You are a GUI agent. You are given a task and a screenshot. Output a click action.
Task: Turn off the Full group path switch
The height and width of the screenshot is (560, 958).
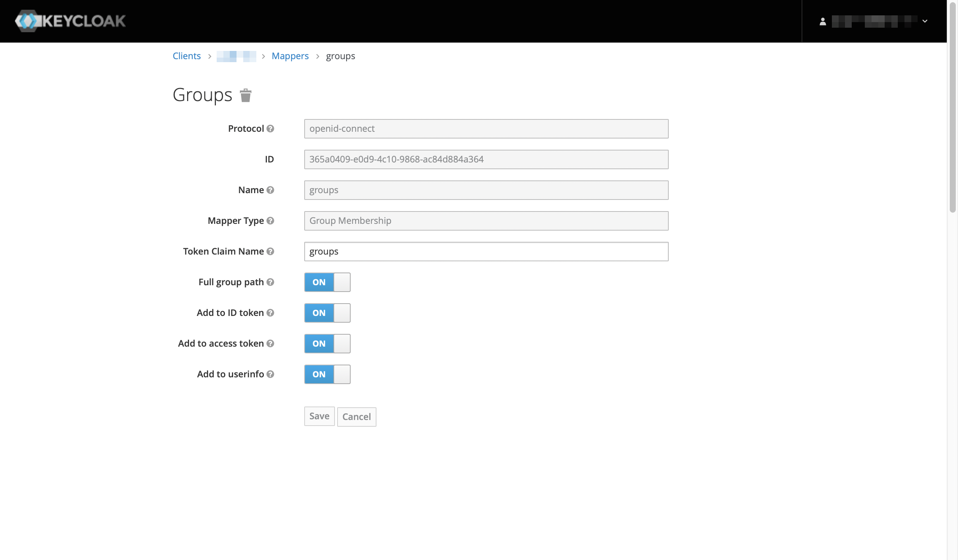[327, 282]
